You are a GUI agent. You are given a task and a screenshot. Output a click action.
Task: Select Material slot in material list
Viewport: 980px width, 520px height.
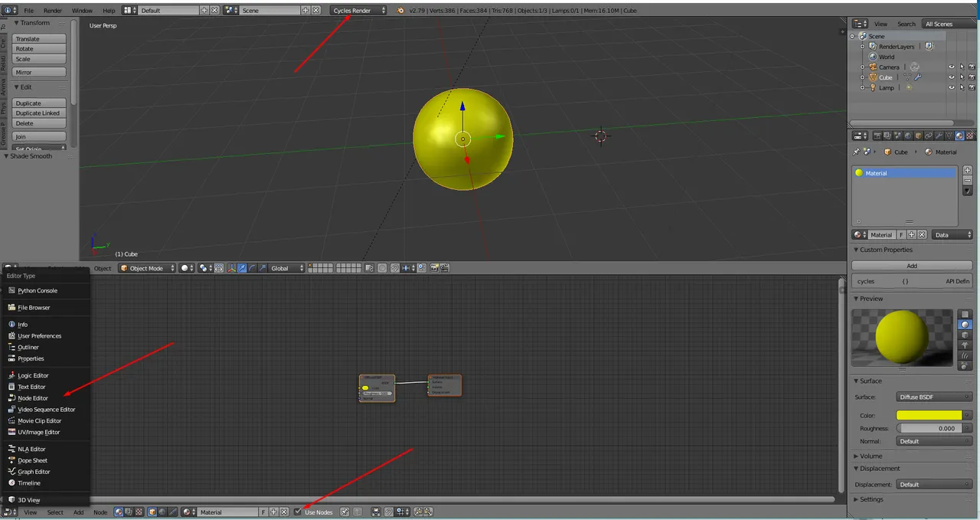click(904, 173)
